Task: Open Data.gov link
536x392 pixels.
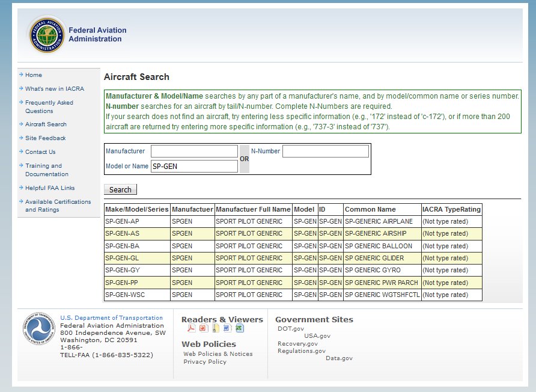Action: pos(339,358)
